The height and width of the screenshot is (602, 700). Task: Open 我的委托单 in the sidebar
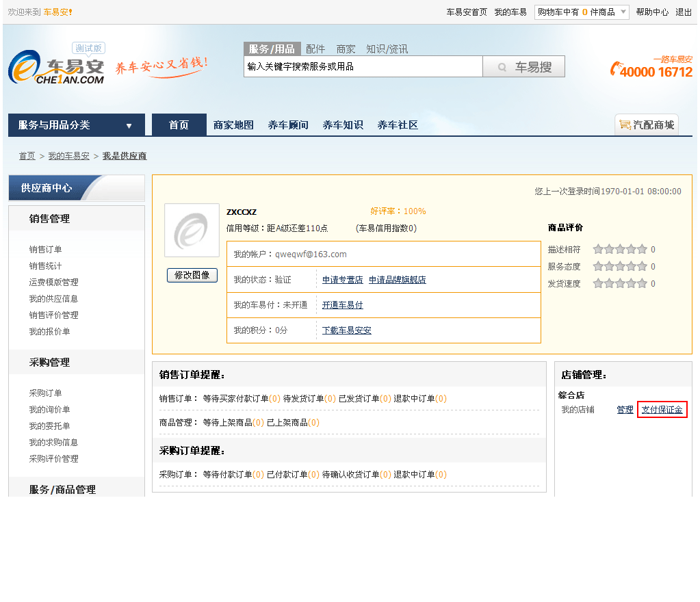49,426
